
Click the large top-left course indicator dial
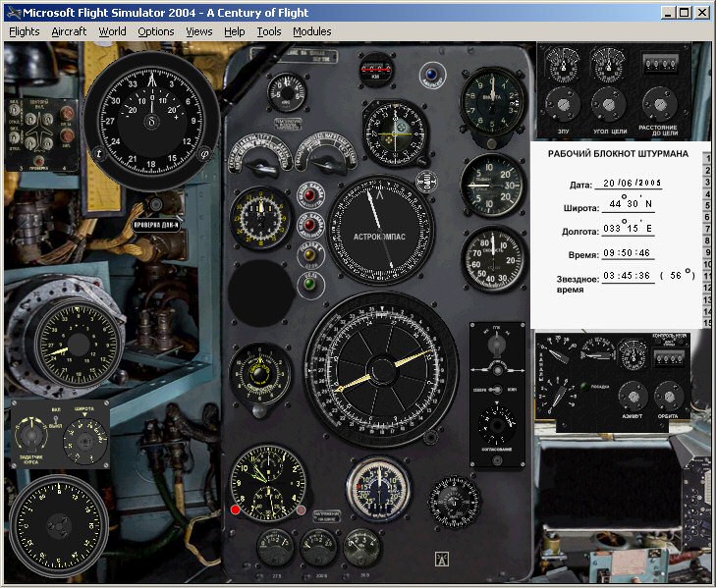[x=152, y=121]
